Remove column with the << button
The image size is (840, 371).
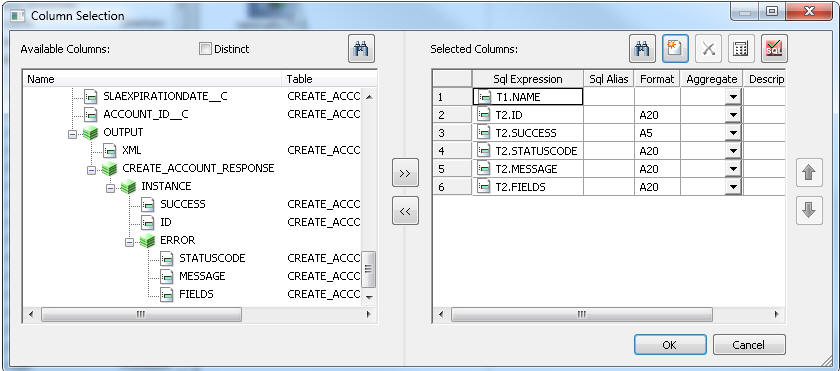[x=405, y=211]
